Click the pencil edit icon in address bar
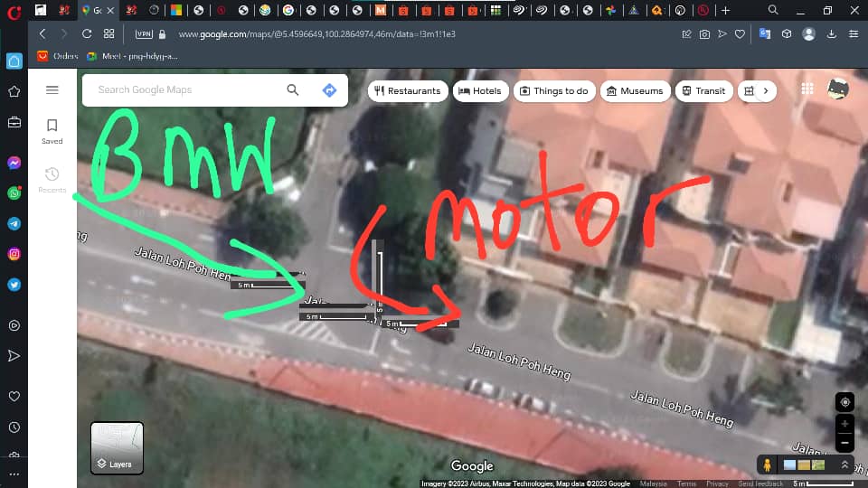 click(x=686, y=34)
